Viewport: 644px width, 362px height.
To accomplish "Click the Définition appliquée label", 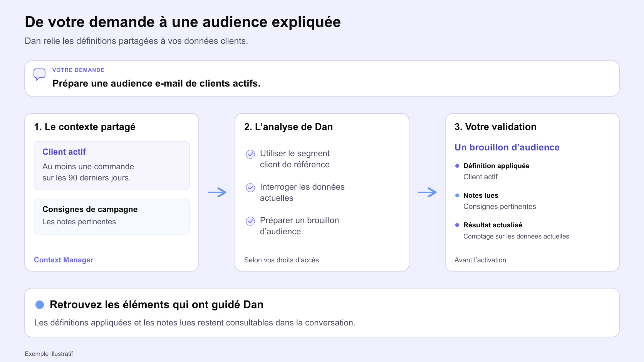I will [496, 166].
